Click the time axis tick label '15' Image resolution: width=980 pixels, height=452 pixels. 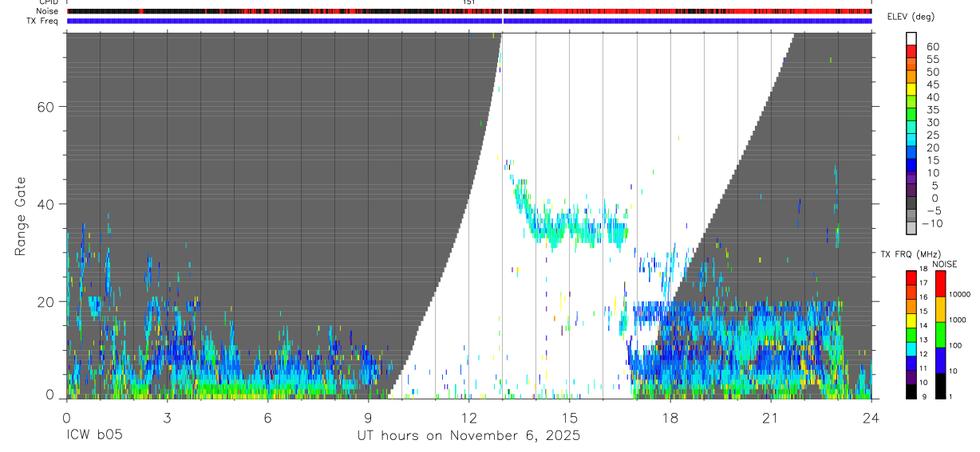click(569, 418)
